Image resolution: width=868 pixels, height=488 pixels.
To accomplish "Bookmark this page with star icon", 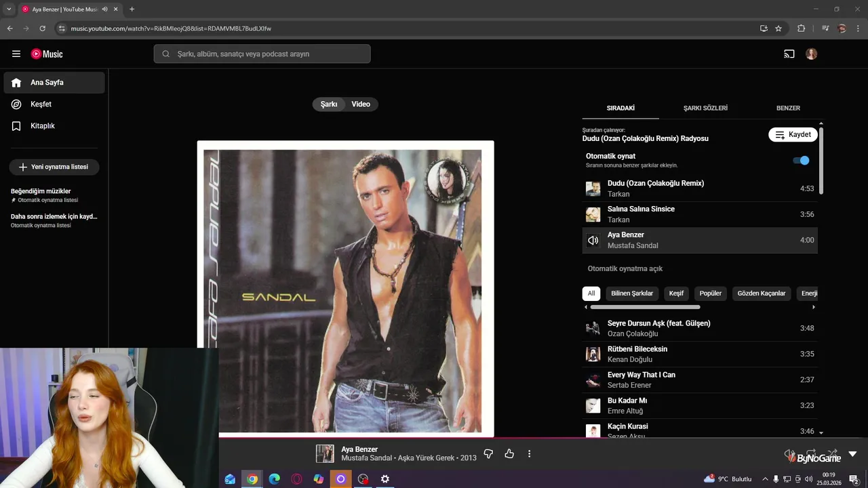I will (778, 28).
